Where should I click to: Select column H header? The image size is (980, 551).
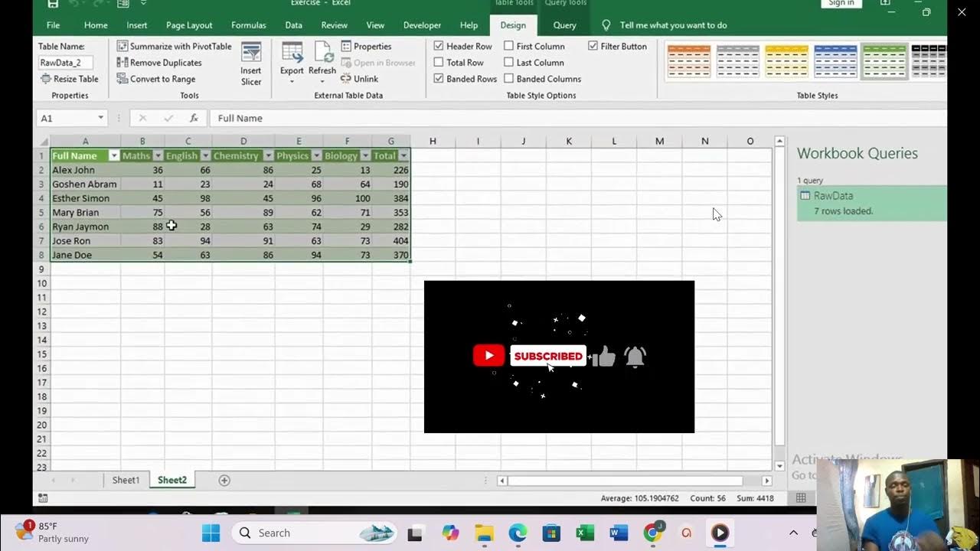[433, 141]
